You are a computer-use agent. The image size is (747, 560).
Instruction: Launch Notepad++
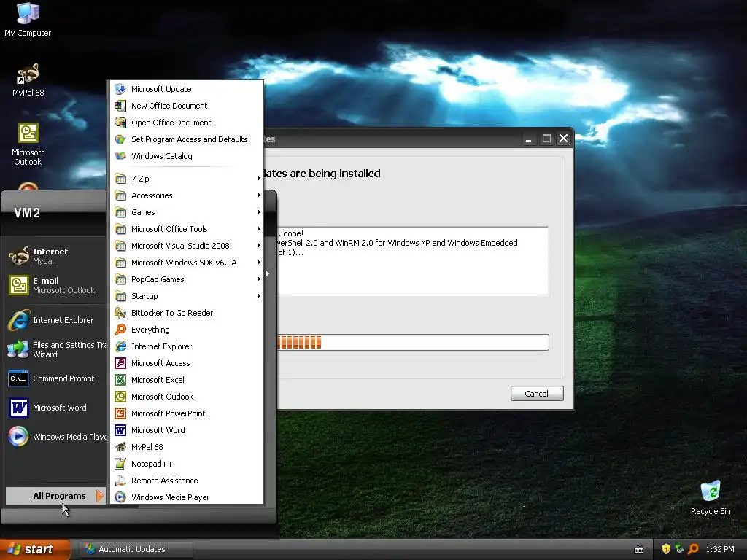186,464
